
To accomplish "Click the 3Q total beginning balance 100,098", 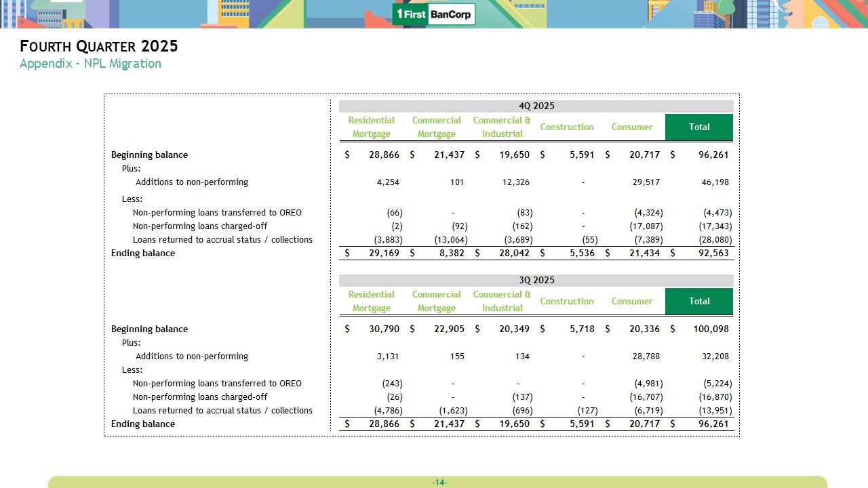I will (709, 329).
